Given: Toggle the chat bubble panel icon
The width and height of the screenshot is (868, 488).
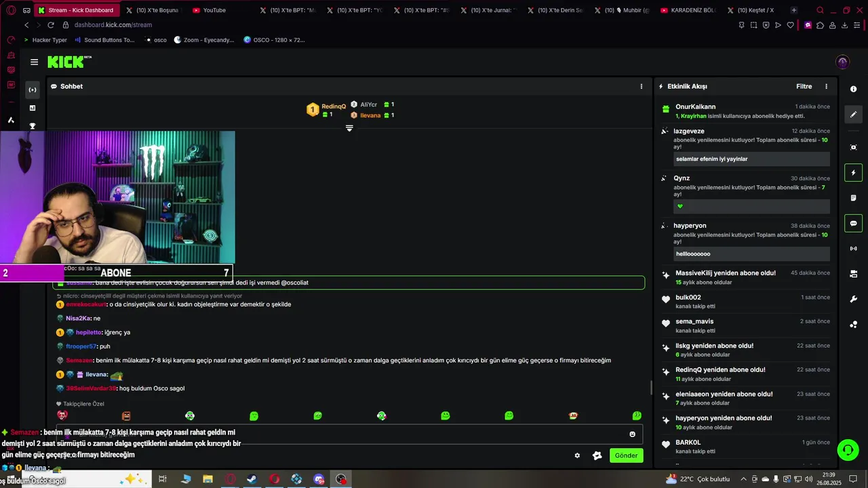Looking at the screenshot, I should point(853,223).
